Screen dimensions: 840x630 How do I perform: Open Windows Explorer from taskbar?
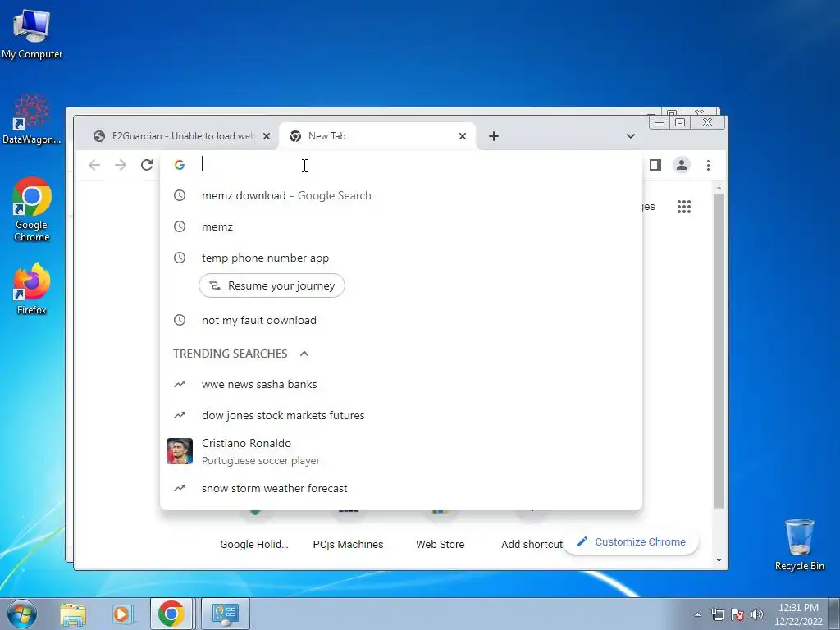[x=73, y=614]
